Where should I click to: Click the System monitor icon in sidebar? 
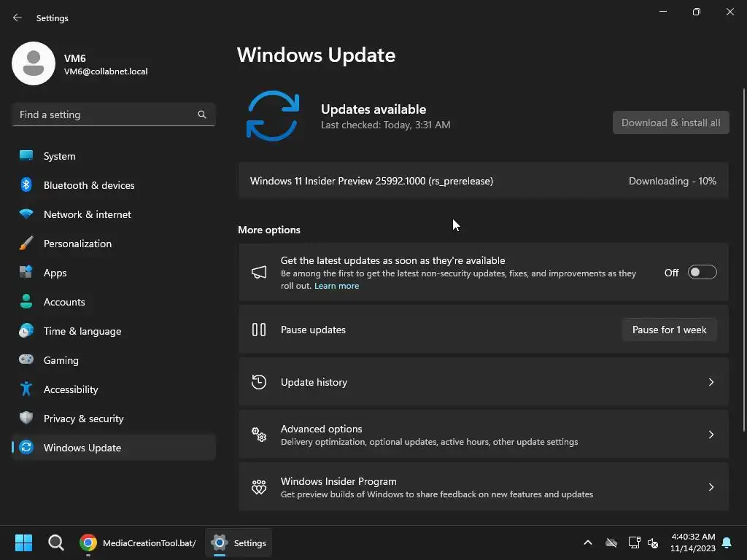pyautogui.click(x=26, y=156)
